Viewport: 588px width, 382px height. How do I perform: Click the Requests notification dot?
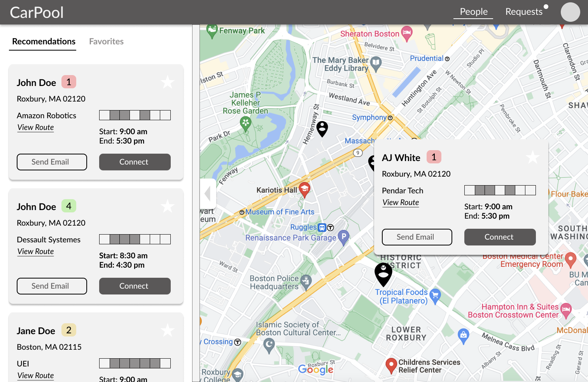[546, 7]
